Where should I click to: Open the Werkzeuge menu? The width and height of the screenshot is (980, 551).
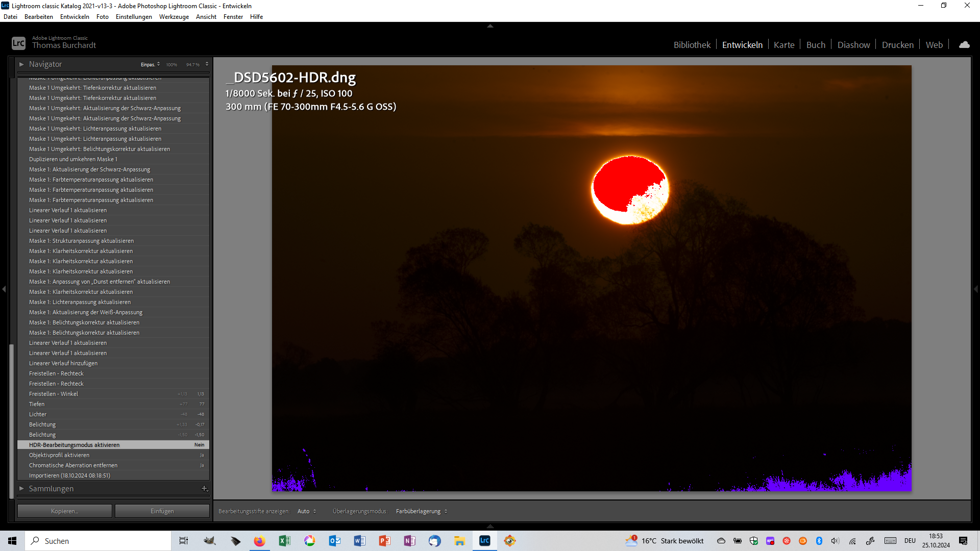[x=174, y=17]
